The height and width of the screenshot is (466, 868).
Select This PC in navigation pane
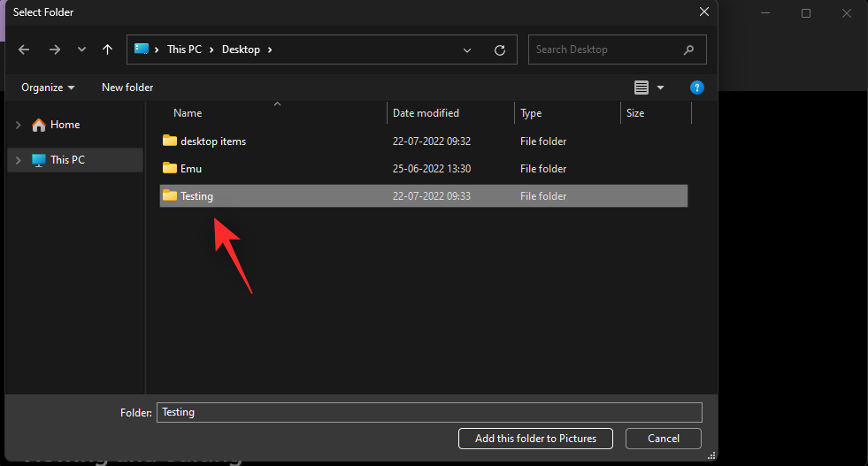click(x=67, y=160)
